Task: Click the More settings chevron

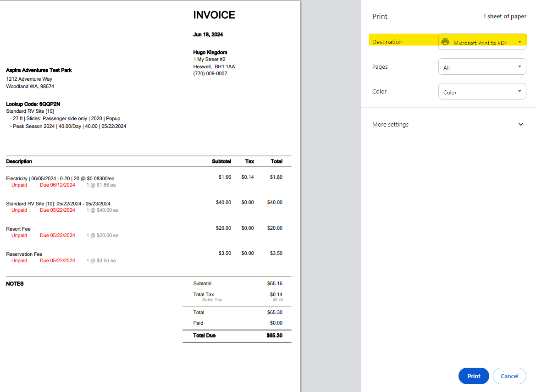Action: coord(521,124)
